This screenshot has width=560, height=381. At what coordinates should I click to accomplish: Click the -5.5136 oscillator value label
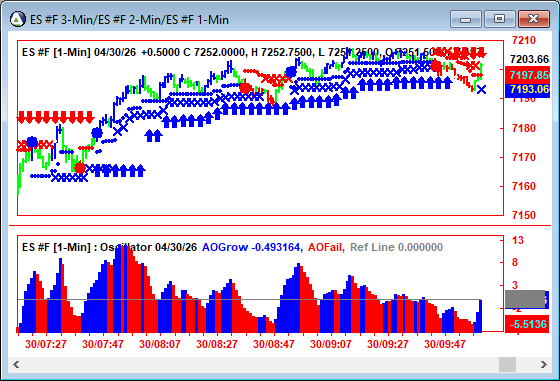(x=527, y=324)
